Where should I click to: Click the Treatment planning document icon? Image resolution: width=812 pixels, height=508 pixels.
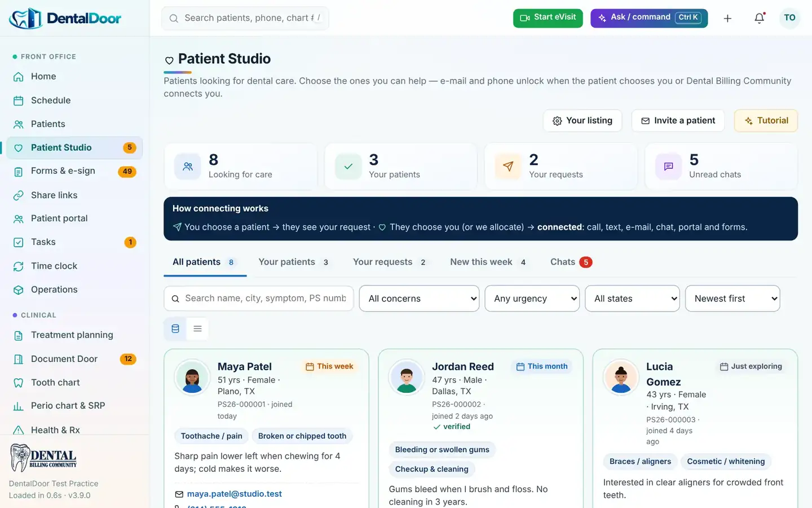(x=19, y=335)
